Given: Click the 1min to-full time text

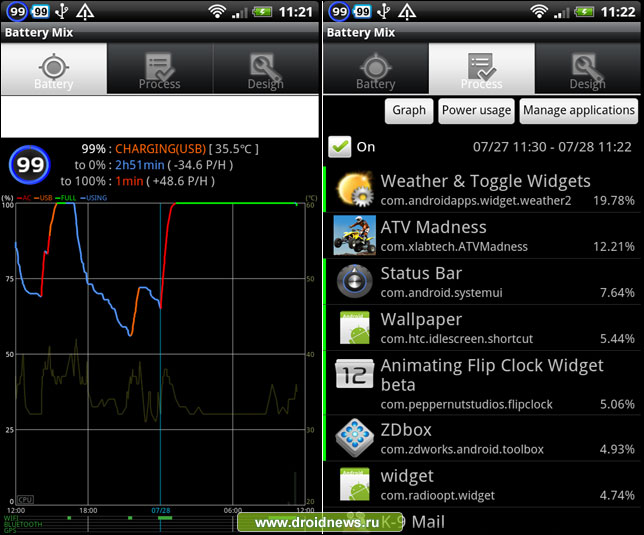Looking at the screenshot, I should click(129, 181).
